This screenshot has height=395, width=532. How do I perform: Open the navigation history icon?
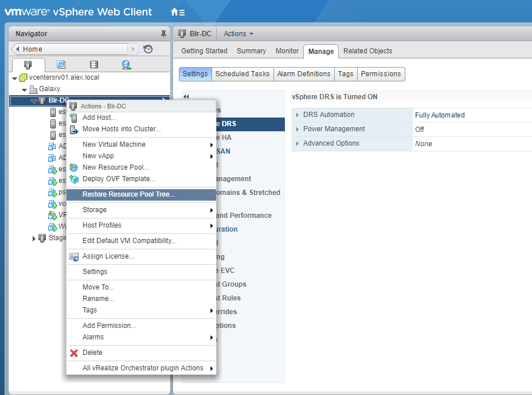pyautogui.click(x=148, y=49)
